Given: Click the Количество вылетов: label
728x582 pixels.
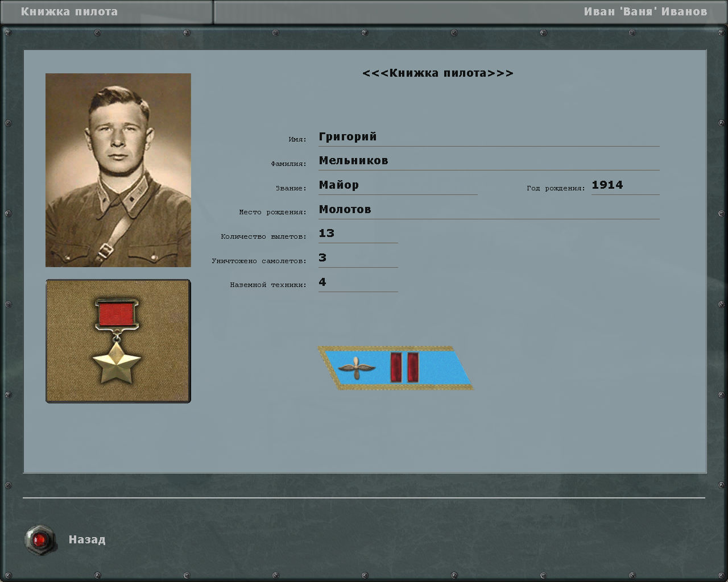Looking at the screenshot, I should click(x=264, y=236).
